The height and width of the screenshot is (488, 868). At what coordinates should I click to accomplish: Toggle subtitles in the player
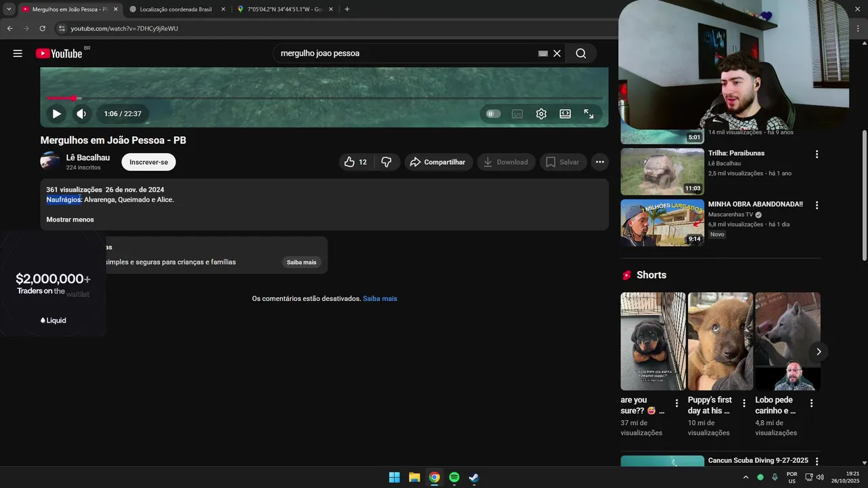tap(517, 114)
